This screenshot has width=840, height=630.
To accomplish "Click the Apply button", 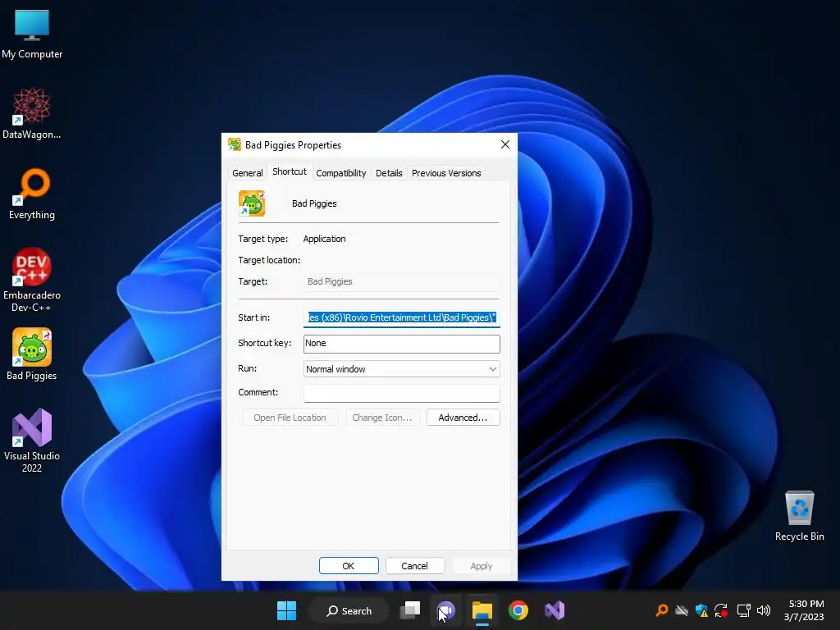I will click(481, 566).
